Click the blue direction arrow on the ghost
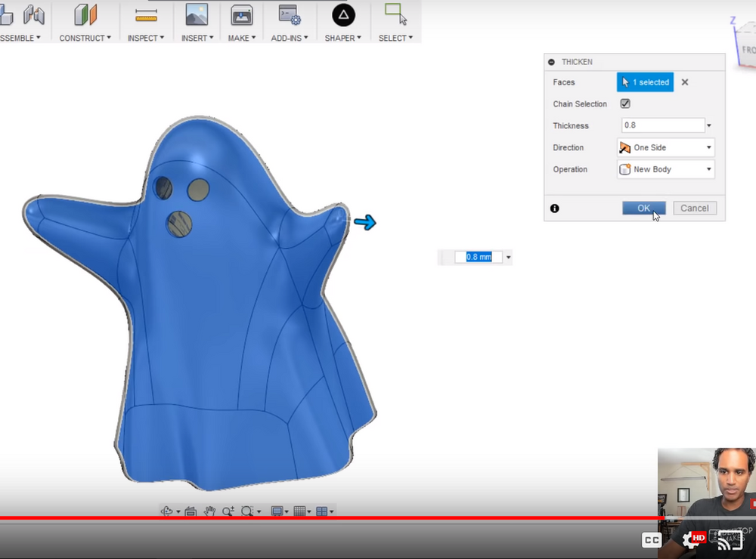The image size is (756, 559). (366, 222)
